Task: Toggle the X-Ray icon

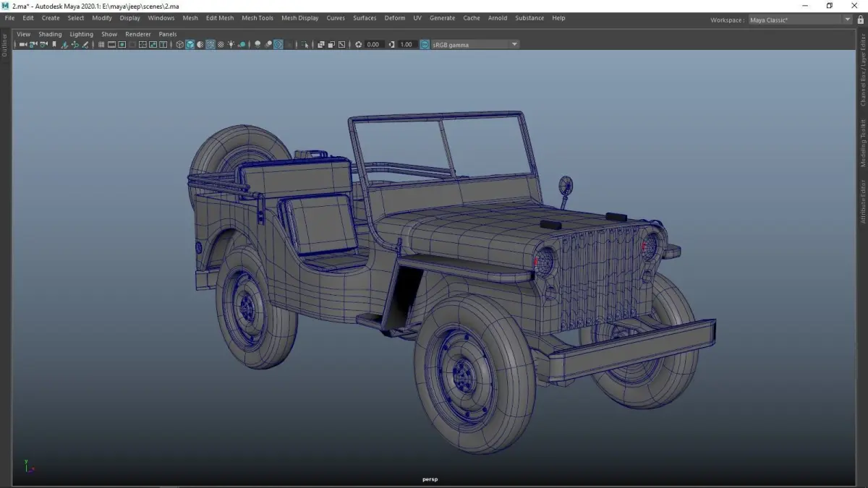Action: pyautogui.click(x=320, y=44)
